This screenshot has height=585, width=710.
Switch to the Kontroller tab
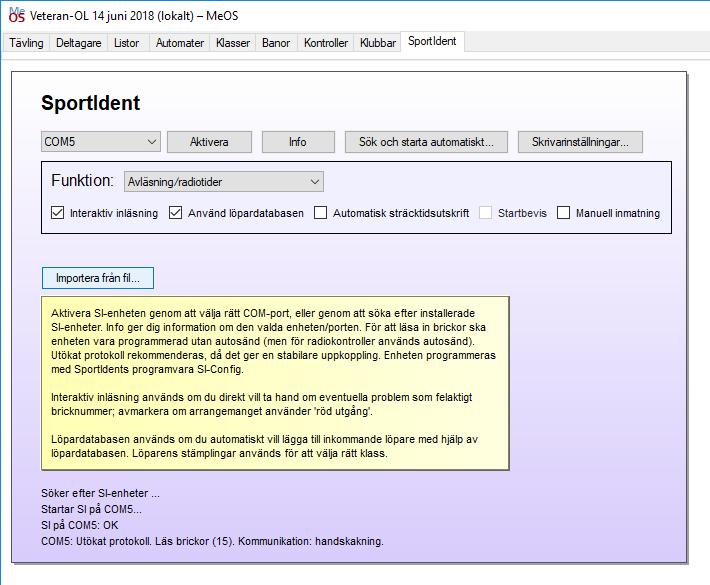pyautogui.click(x=326, y=43)
